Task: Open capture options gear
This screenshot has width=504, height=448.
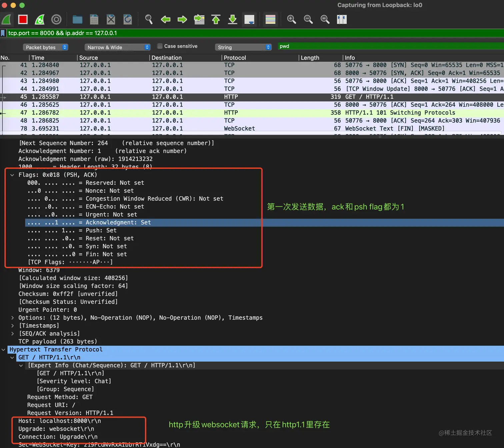Action: click(x=56, y=19)
